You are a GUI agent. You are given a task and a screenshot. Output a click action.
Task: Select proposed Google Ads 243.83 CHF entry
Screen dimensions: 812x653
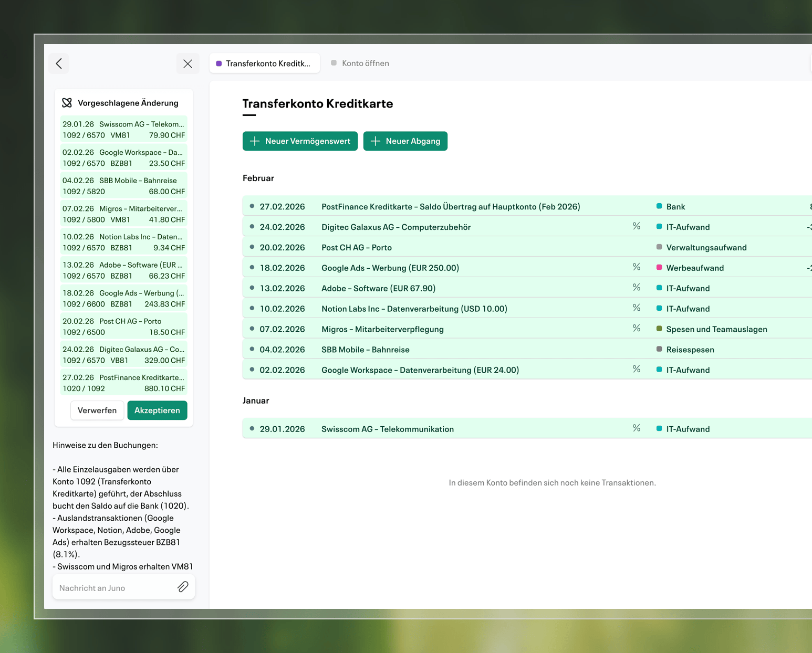124,298
